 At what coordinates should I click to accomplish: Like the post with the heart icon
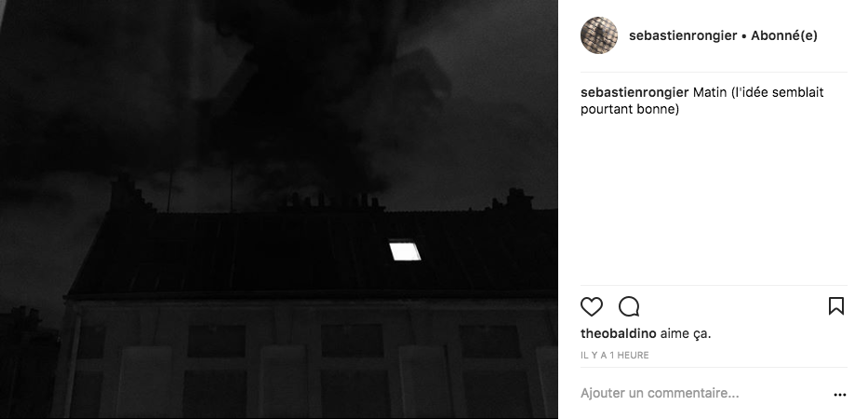[x=591, y=306]
